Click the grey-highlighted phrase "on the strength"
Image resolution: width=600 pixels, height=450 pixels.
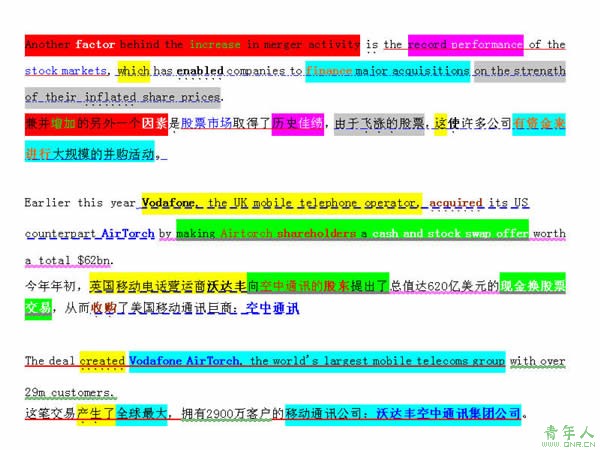520,71
